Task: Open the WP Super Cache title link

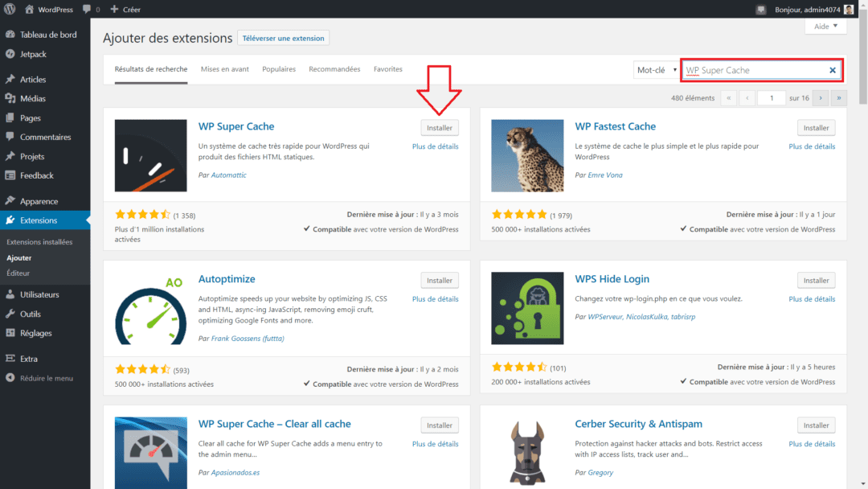Action: 236,126
